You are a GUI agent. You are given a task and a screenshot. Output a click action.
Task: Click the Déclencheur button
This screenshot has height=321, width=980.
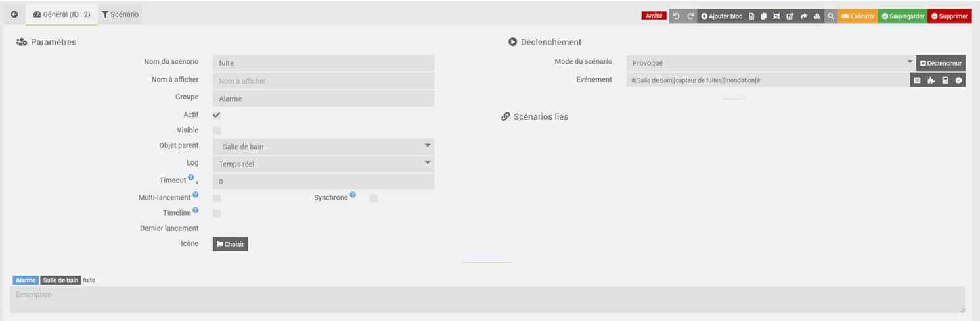click(x=941, y=63)
